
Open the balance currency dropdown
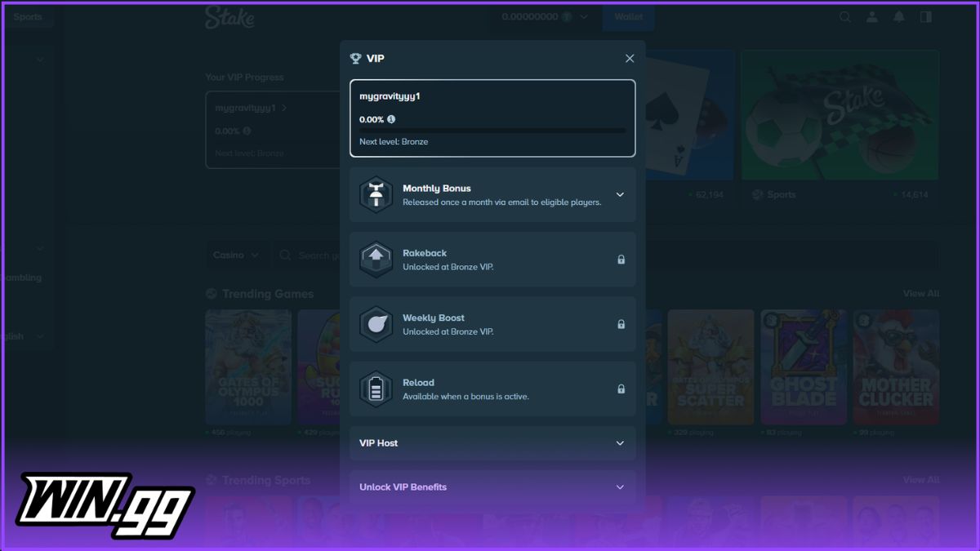coord(545,16)
